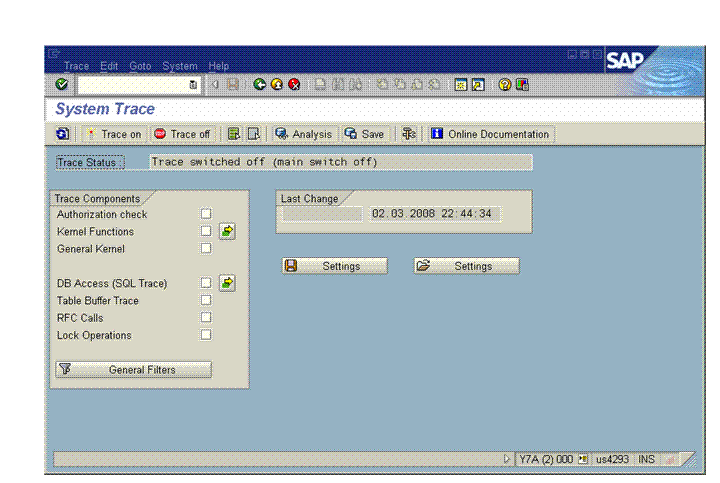This screenshot has width=720, height=483.
Task: Click into the command input field
Action: click(132, 86)
